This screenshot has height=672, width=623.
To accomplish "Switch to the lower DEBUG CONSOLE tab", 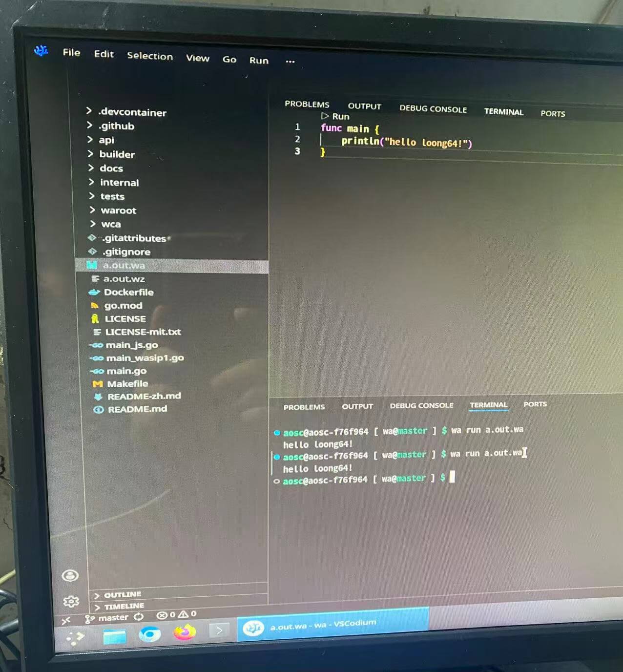I will point(421,405).
